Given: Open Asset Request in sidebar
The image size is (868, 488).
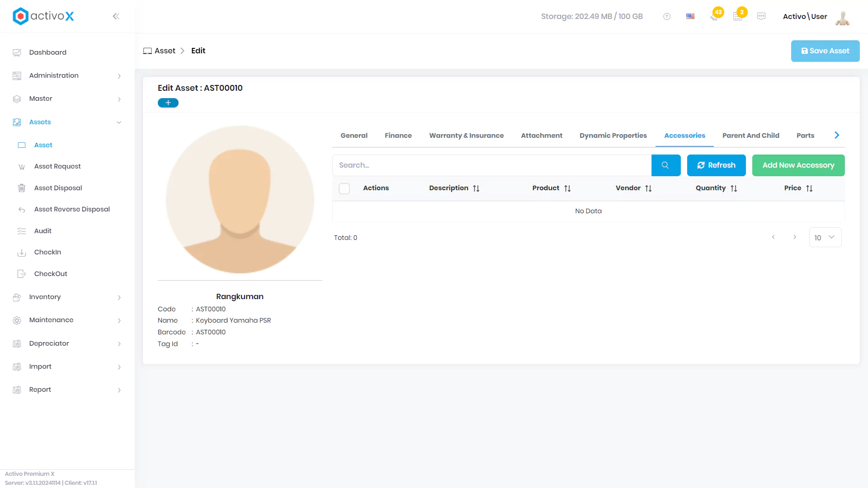Looking at the screenshot, I should click(x=57, y=166).
